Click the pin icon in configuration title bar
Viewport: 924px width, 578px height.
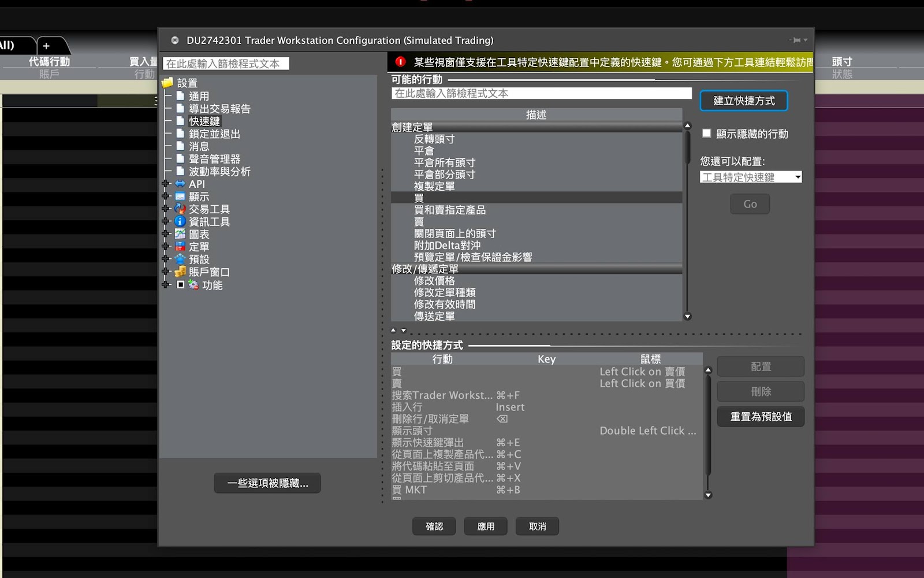[x=797, y=40]
